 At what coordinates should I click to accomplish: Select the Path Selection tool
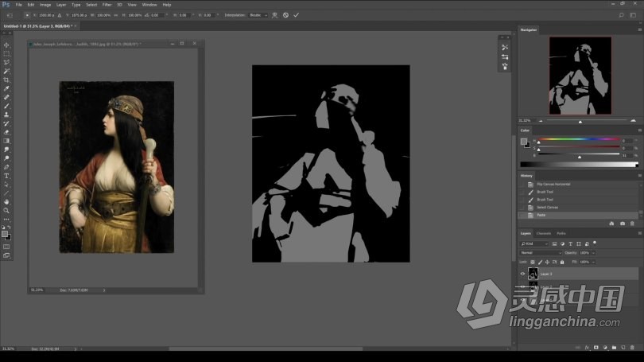[6, 185]
